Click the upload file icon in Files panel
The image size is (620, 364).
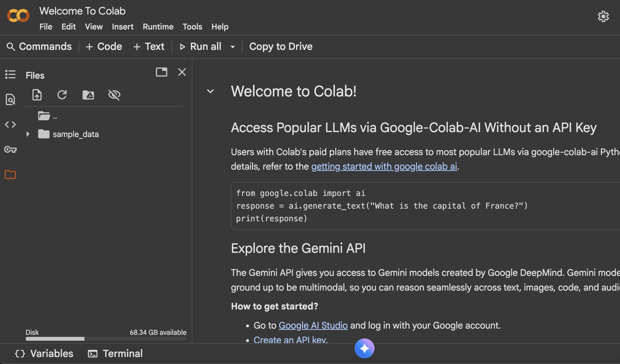pos(37,95)
